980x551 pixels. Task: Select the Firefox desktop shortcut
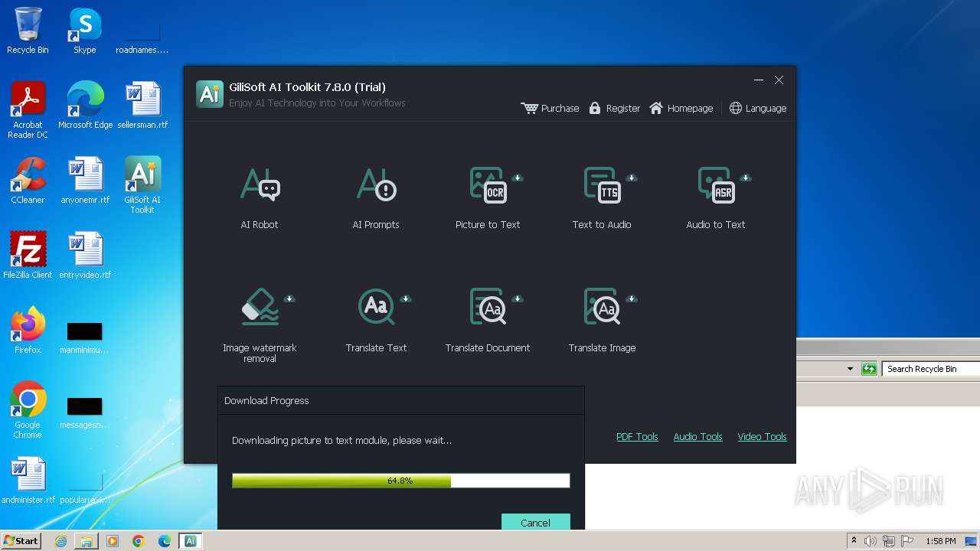point(28,331)
